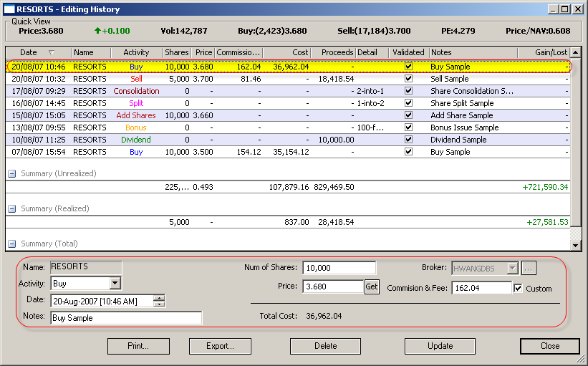Image resolution: width=588 pixels, height=366 pixels.
Task: Click the Price/NAV:0.608 quick view value
Action: 538,31
